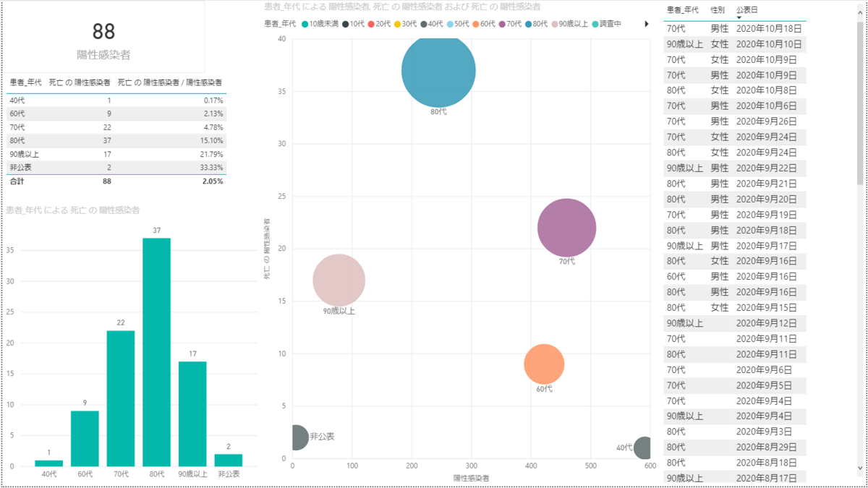Select the 2020年10月10日 cell
868x488 pixels.
coord(770,44)
